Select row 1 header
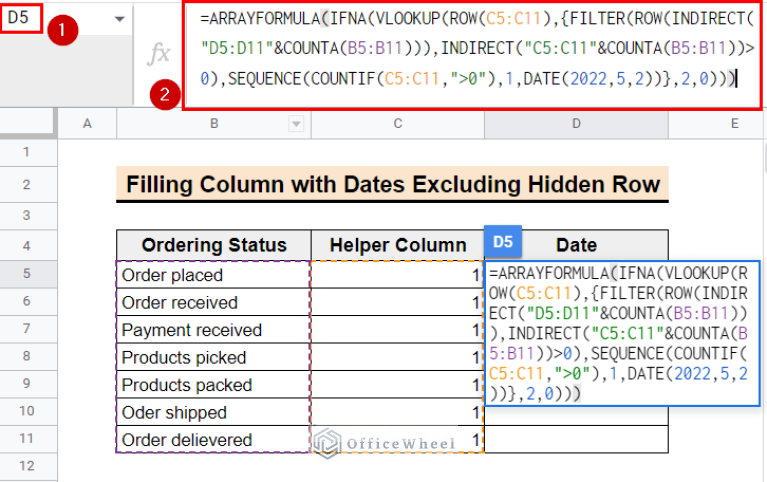 (x=27, y=153)
